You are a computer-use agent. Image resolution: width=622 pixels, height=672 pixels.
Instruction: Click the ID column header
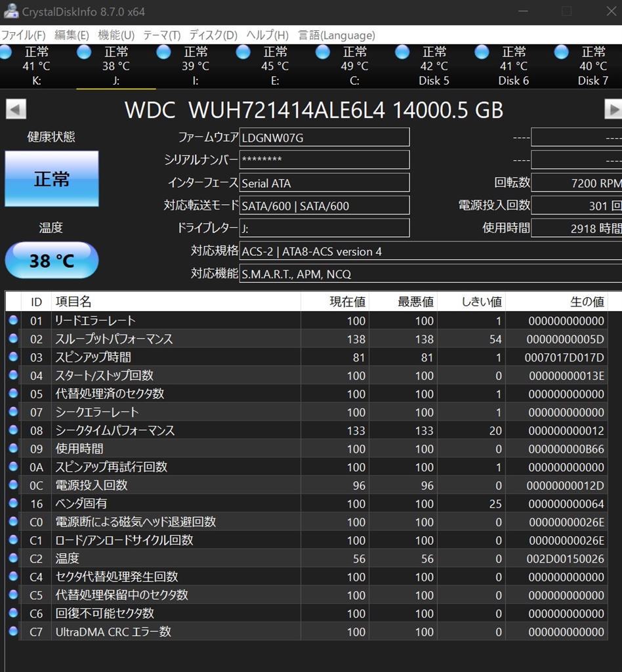[x=36, y=302]
